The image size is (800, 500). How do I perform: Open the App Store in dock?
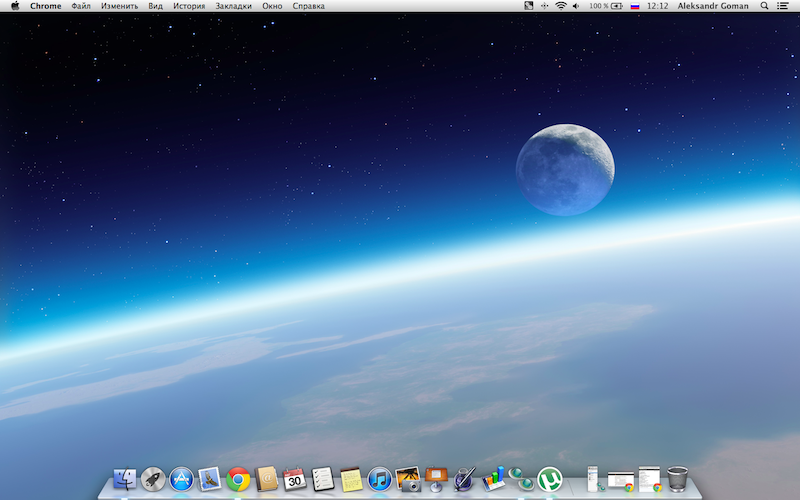(x=181, y=479)
